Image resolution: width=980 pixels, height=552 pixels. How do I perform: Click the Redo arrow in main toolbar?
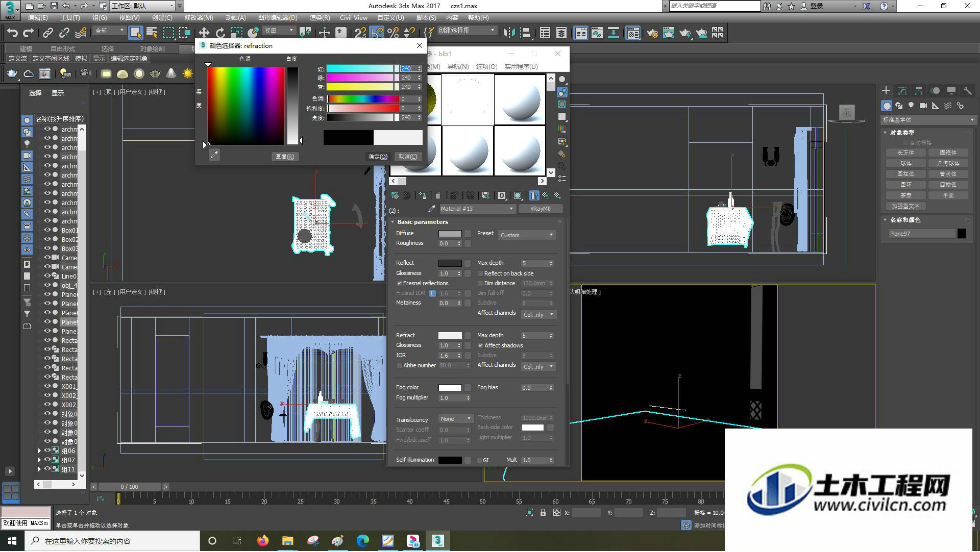pos(29,33)
